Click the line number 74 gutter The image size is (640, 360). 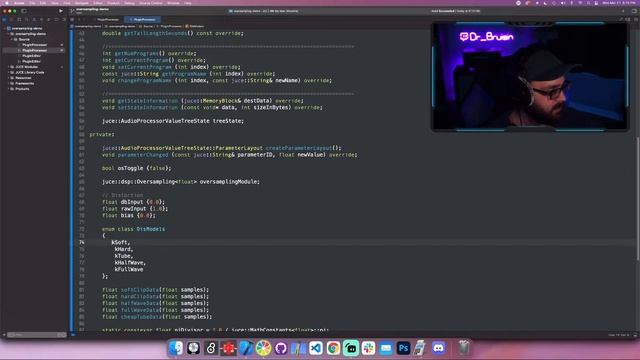pos(82,242)
